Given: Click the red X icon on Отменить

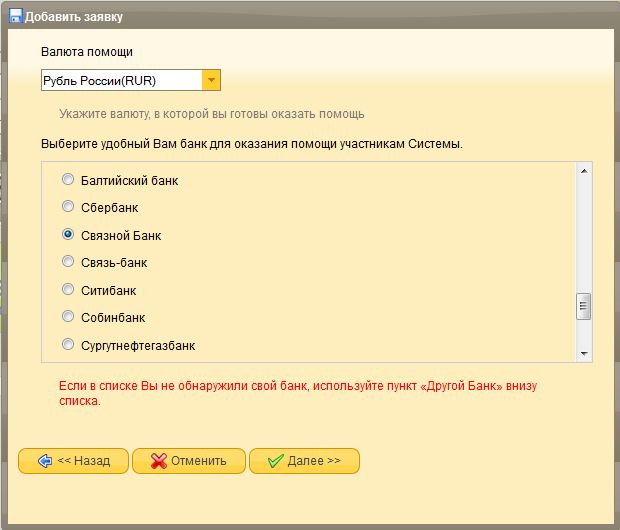Looking at the screenshot, I should (159, 461).
